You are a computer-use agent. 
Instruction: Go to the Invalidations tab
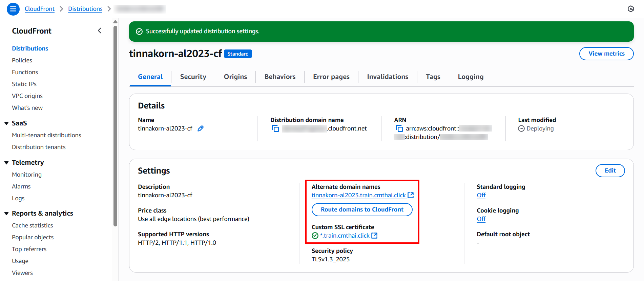(x=388, y=77)
